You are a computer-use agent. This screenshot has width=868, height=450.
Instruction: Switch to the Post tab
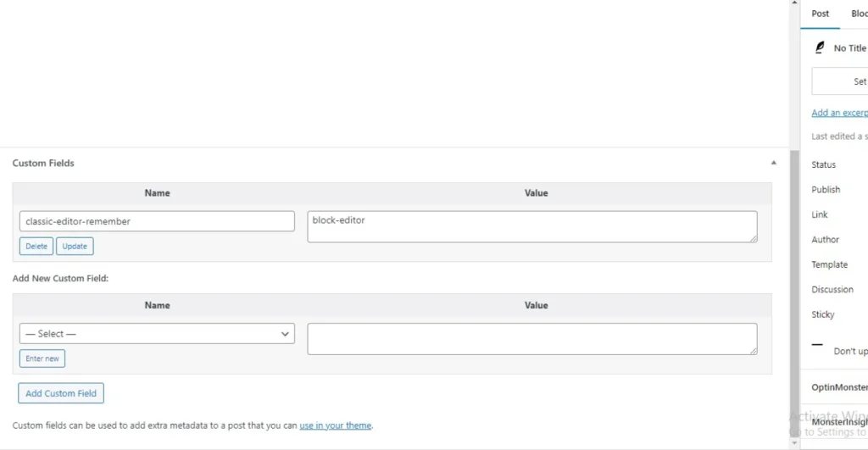tap(821, 14)
